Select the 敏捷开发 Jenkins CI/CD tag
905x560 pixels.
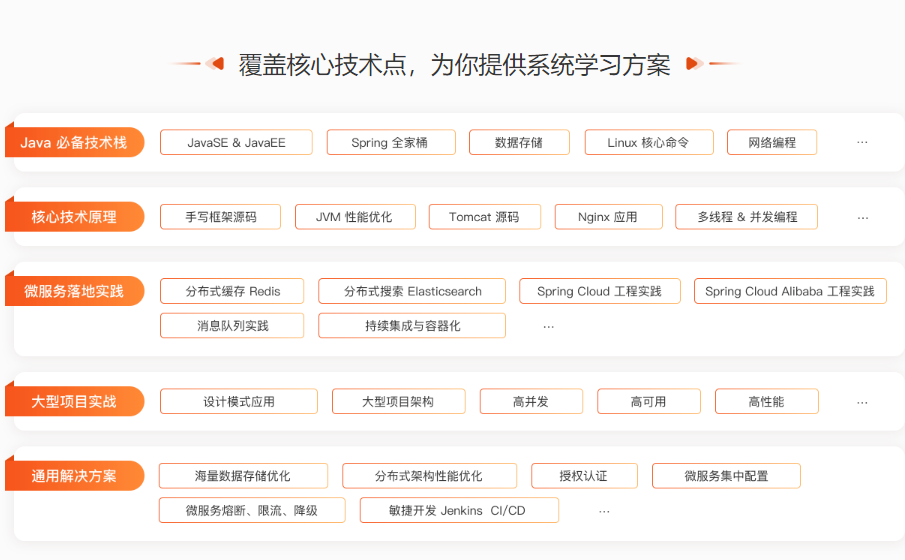coord(458,510)
